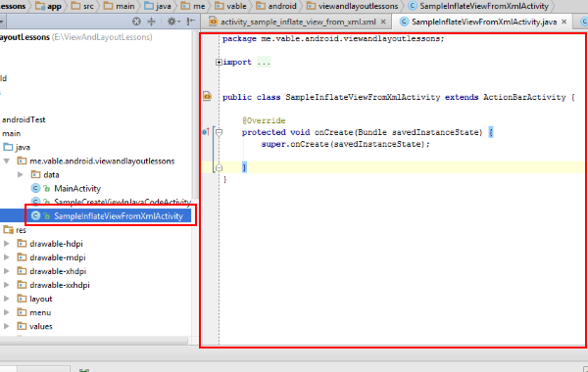Click the me breadcrumb
This screenshot has height=372, width=588.
click(193, 6)
